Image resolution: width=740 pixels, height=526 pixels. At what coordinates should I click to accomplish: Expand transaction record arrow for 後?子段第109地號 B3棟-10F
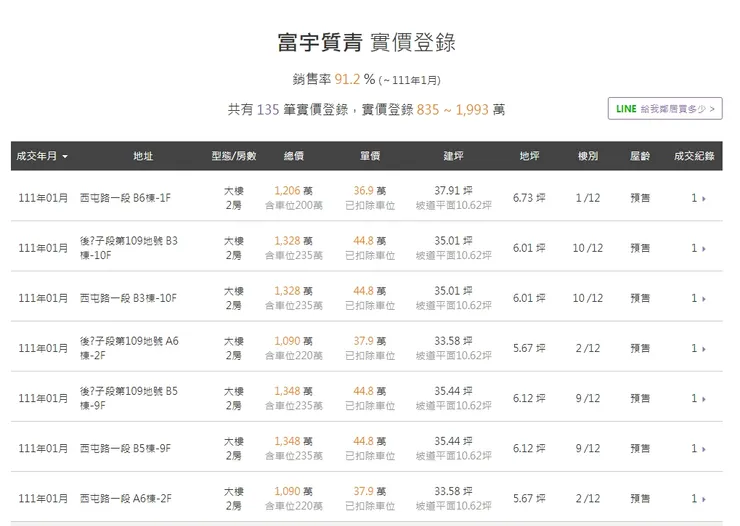click(x=704, y=249)
